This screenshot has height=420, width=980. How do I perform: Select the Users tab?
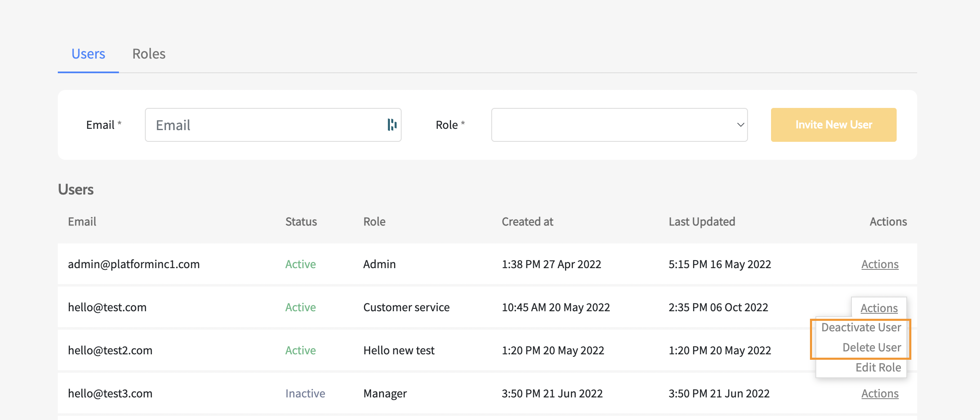click(88, 54)
